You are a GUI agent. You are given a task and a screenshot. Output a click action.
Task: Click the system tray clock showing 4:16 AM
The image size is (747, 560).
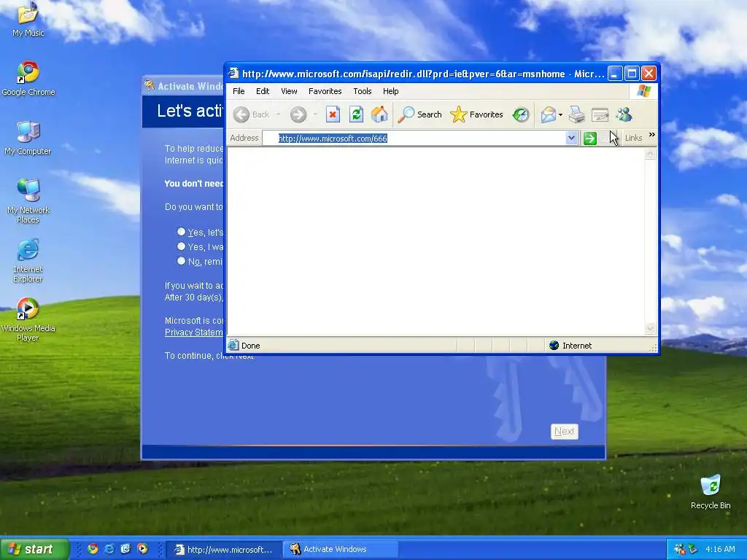[720, 549]
